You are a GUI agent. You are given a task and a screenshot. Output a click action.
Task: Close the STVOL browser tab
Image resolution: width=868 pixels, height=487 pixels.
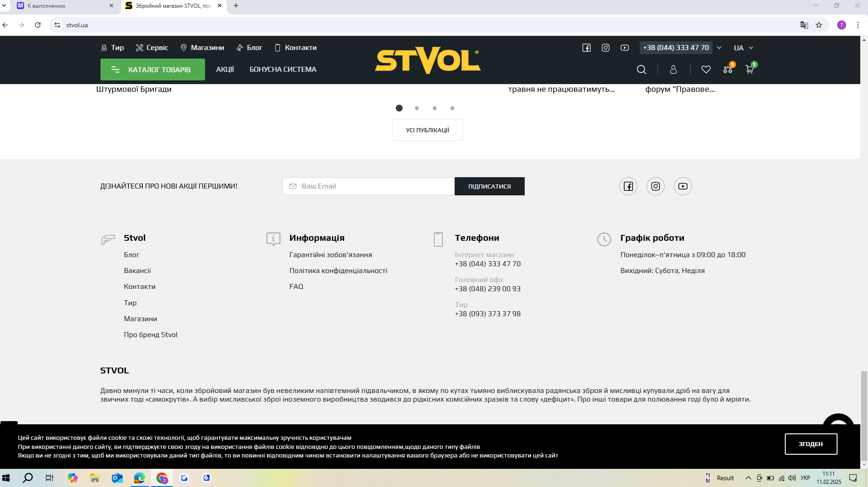coord(220,6)
